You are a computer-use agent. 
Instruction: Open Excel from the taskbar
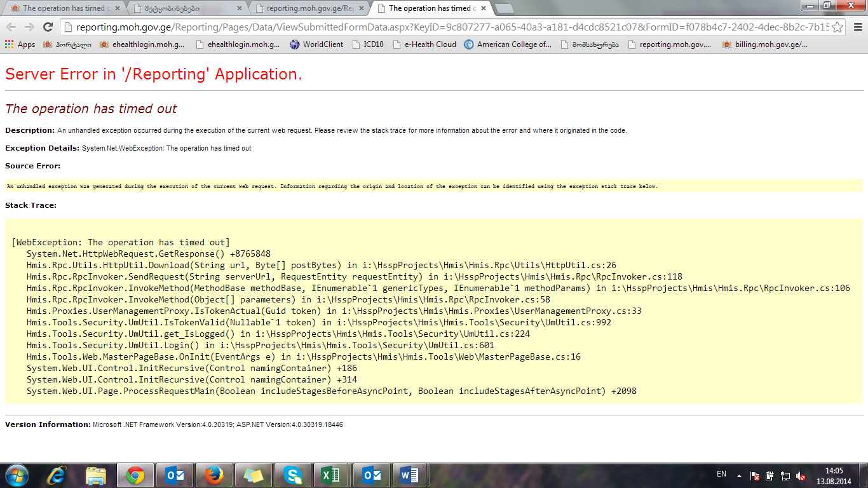pos(331,475)
